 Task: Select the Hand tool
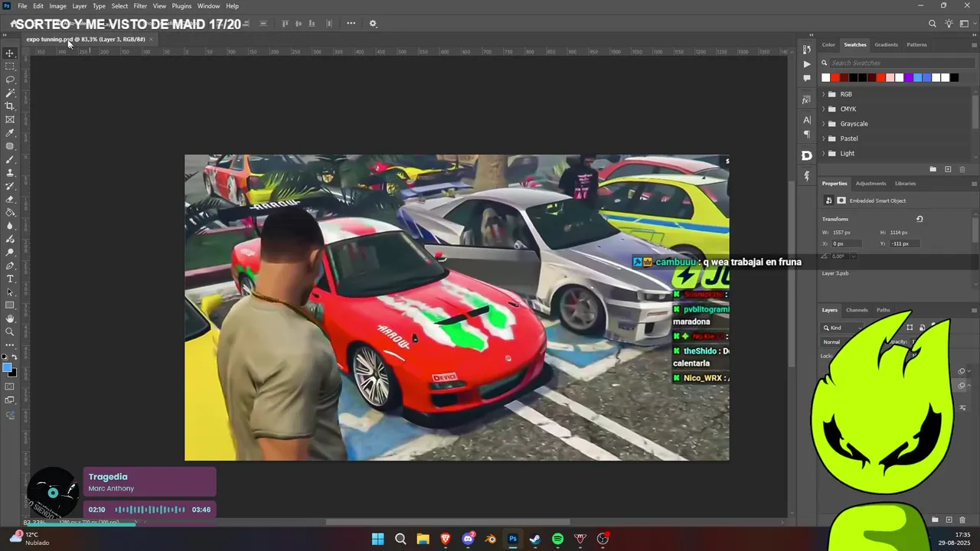coord(10,318)
